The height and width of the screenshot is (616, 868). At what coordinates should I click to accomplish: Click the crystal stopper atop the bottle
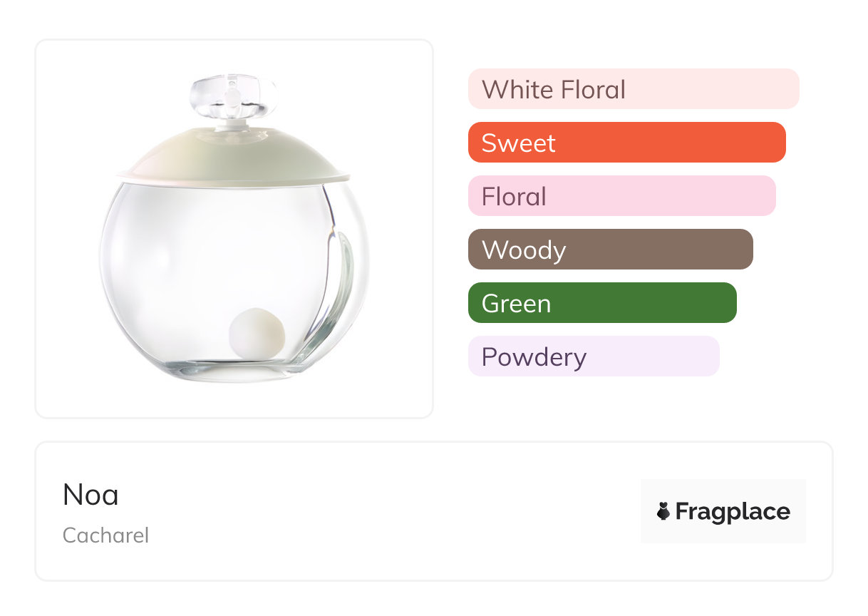232,96
